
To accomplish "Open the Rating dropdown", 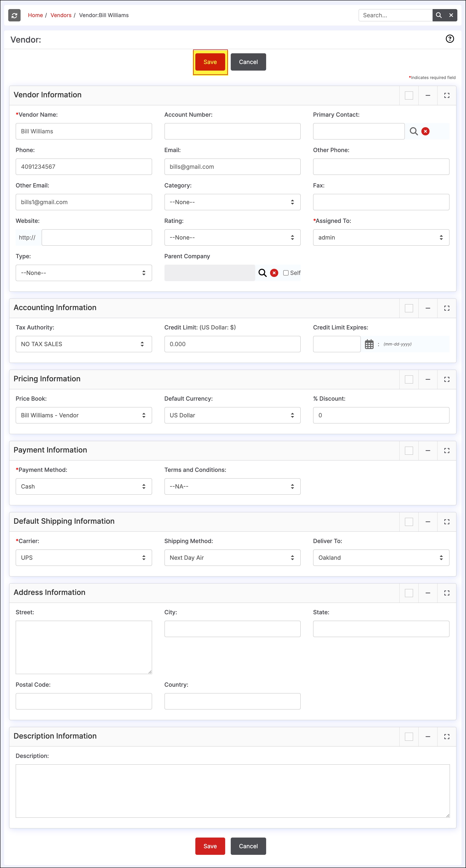I will [232, 237].
